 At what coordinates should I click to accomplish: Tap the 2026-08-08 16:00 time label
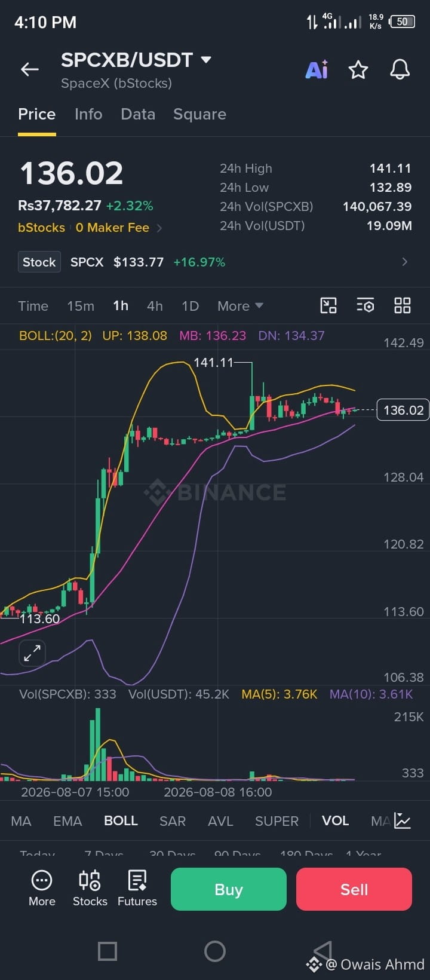pos(217,792)
